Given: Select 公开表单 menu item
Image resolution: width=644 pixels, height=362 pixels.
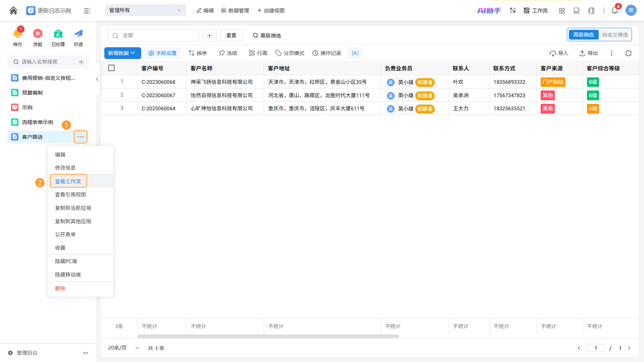Looking at the screenshot, I should tap(80, 234).
